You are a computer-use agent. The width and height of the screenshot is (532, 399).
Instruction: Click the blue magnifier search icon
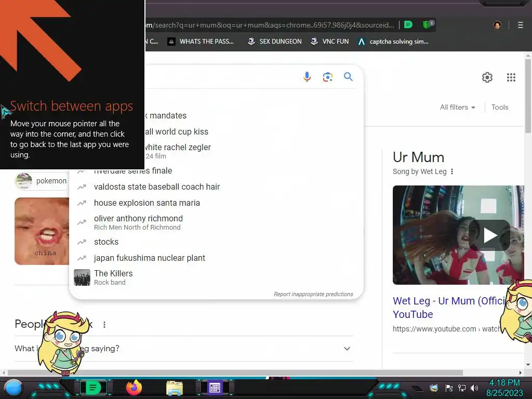(348, 77)
